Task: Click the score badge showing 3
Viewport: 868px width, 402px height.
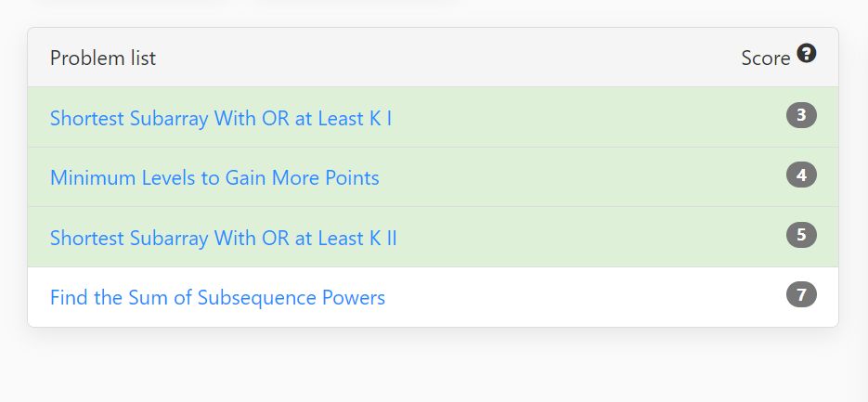Action: [801, 116]
